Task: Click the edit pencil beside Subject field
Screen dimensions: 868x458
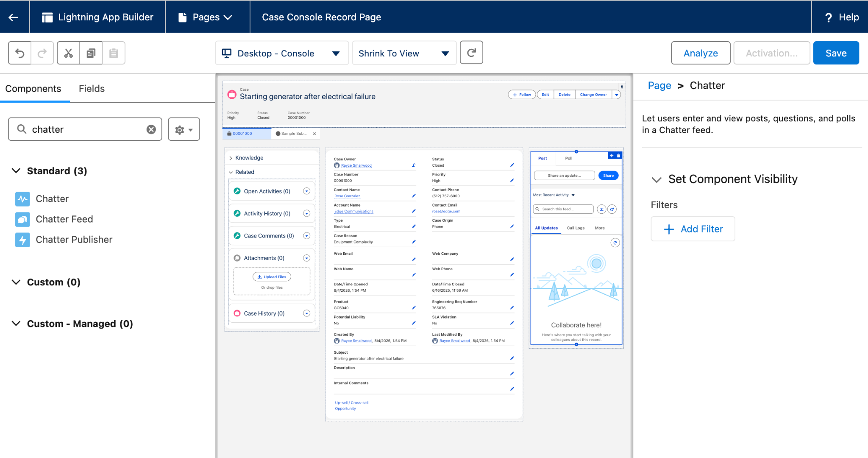Action: click(x=512, y=358)
